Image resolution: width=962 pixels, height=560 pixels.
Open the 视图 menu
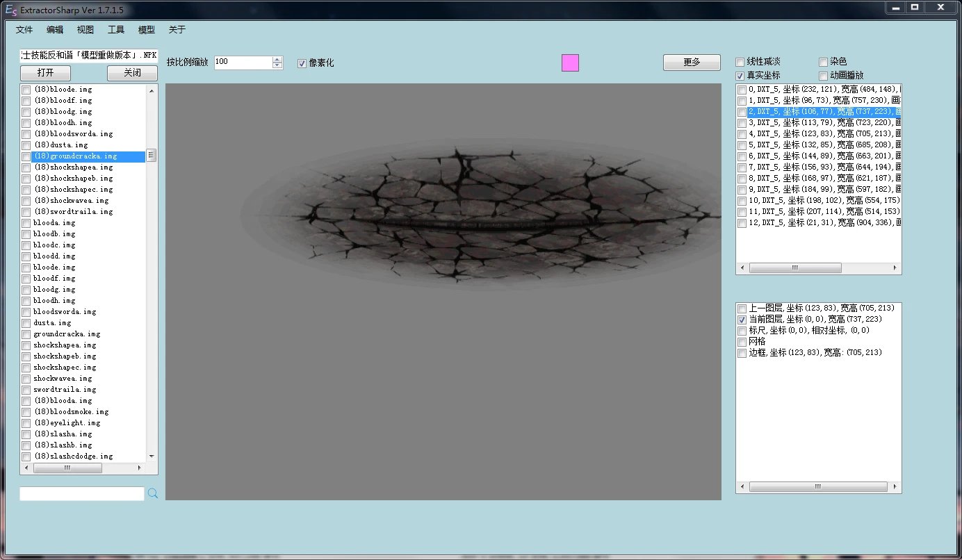click(85, 30)
